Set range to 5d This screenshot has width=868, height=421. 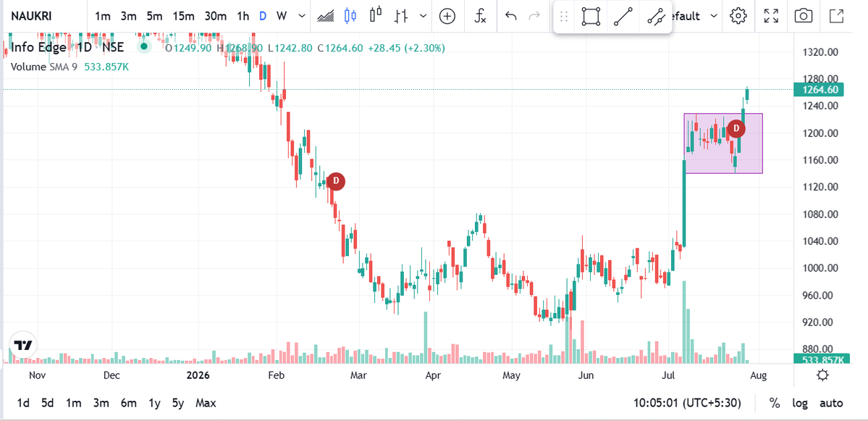click(x=48, y=403)
